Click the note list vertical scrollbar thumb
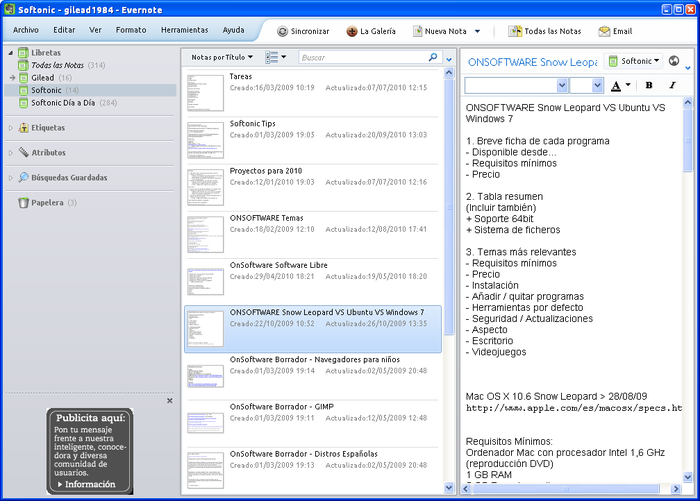The height and width of the screenshot is (501, 700). click(449, 206)
